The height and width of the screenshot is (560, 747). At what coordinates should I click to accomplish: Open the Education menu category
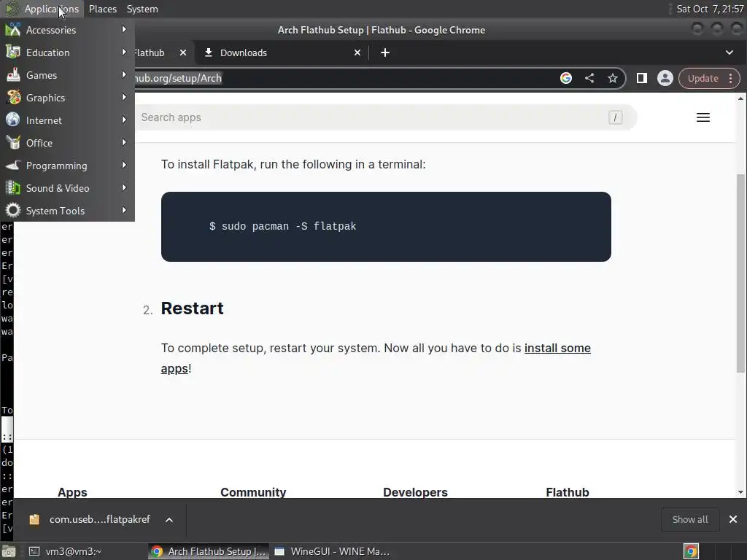(x=67, y=52)
